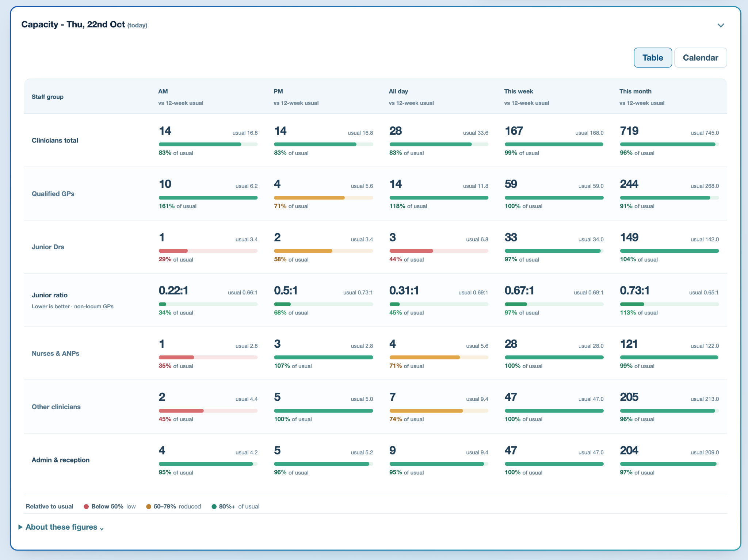Viewport: 748px width, 560px height.
Task: Click the amber 50–79% legend dot
Action: [x=149, y=507]
